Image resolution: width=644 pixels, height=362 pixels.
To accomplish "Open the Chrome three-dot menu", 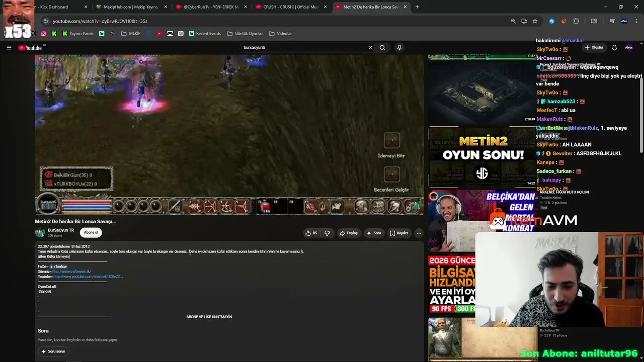I will click(x=636, y=21).
